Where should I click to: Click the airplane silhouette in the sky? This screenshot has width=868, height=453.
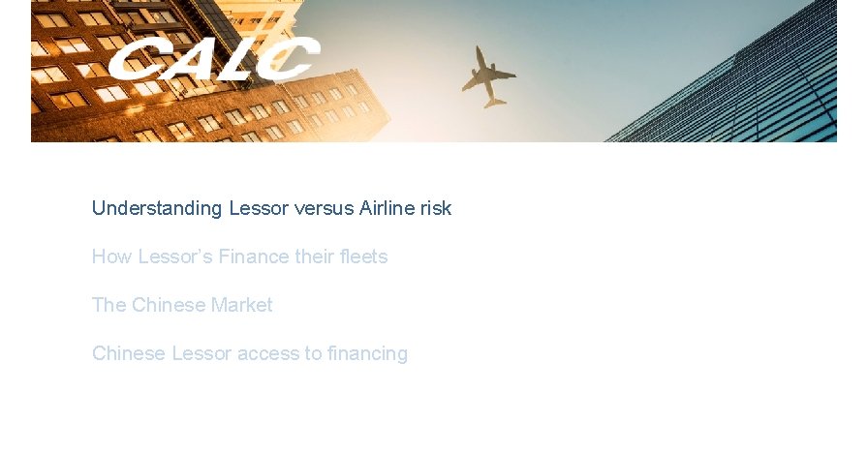(x=490, y=75)
